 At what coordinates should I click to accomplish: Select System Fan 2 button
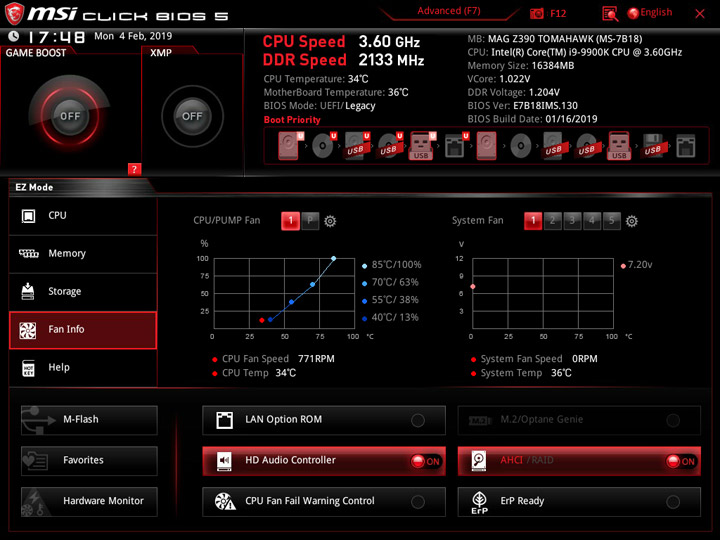pos(552,221)
